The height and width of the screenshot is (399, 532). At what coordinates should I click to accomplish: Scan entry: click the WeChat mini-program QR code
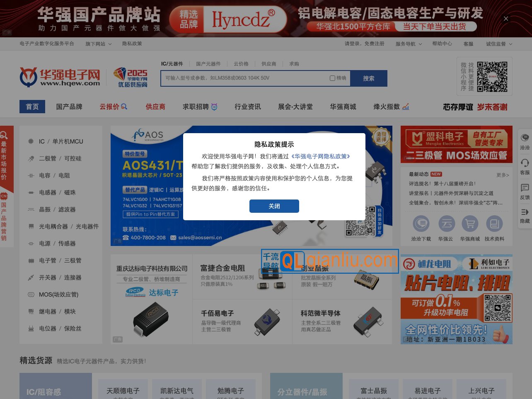[492, 76]
